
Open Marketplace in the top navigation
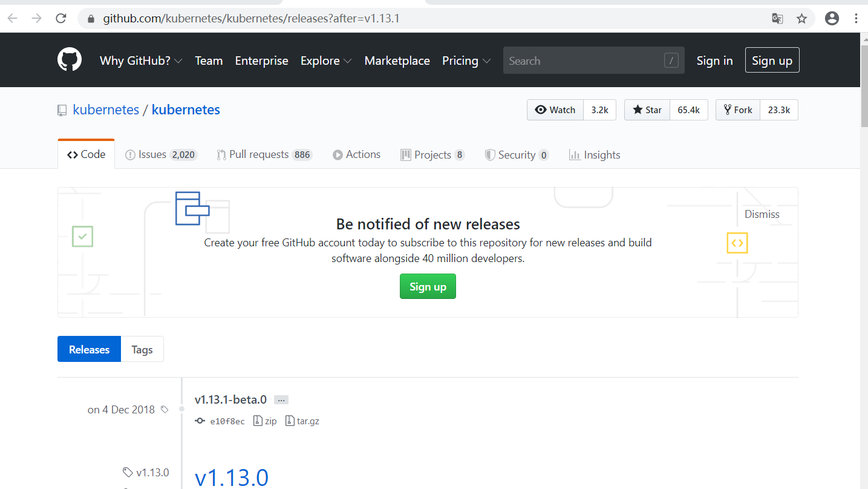click(397, 61)
